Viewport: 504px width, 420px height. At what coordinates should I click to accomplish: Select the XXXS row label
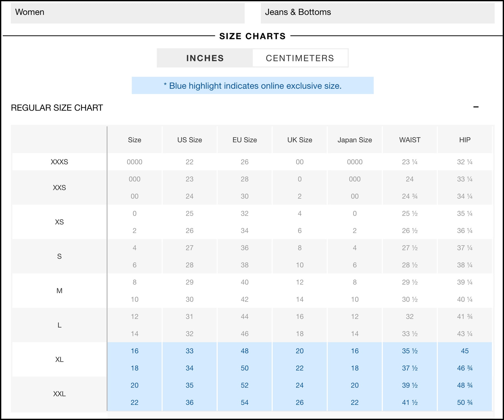tap(59, 162)
